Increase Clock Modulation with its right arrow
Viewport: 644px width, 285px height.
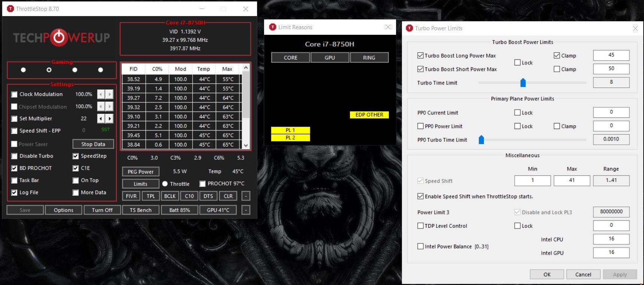109,94
